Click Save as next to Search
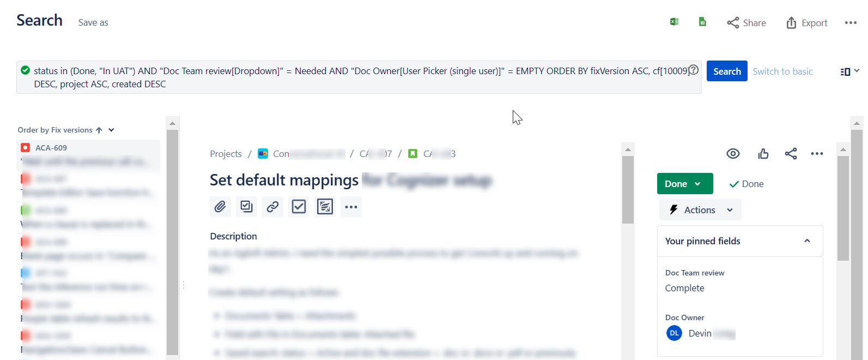This screenshot has height=360, width=868. tap(93, 22)
